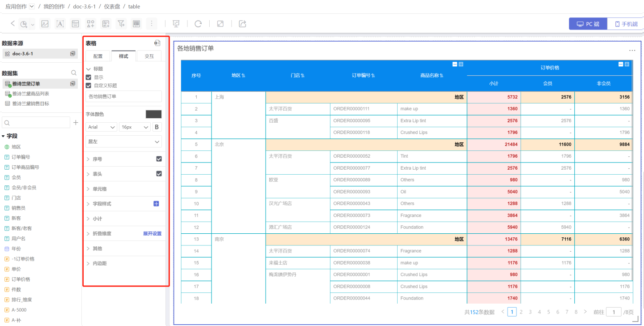Image resolution: width=644 pixels, height=326 pixels.
Task: Open the three-dot menu of the chart
Action: tap(632, 51)
